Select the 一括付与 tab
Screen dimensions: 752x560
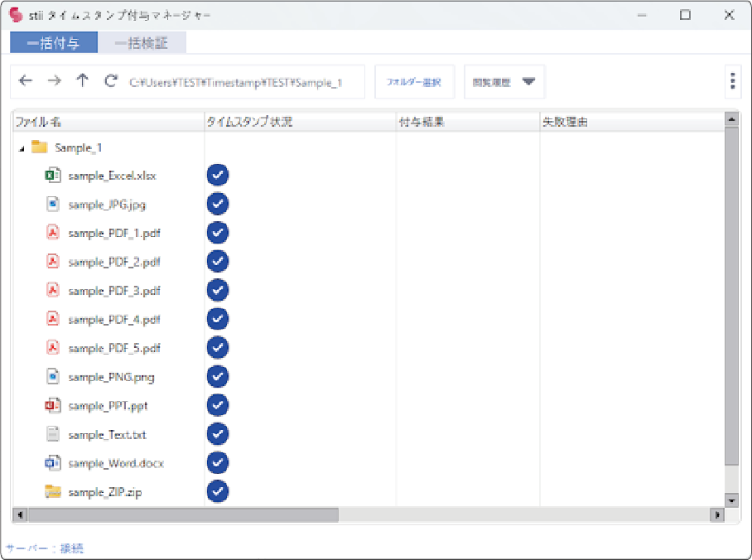(54, 43)
